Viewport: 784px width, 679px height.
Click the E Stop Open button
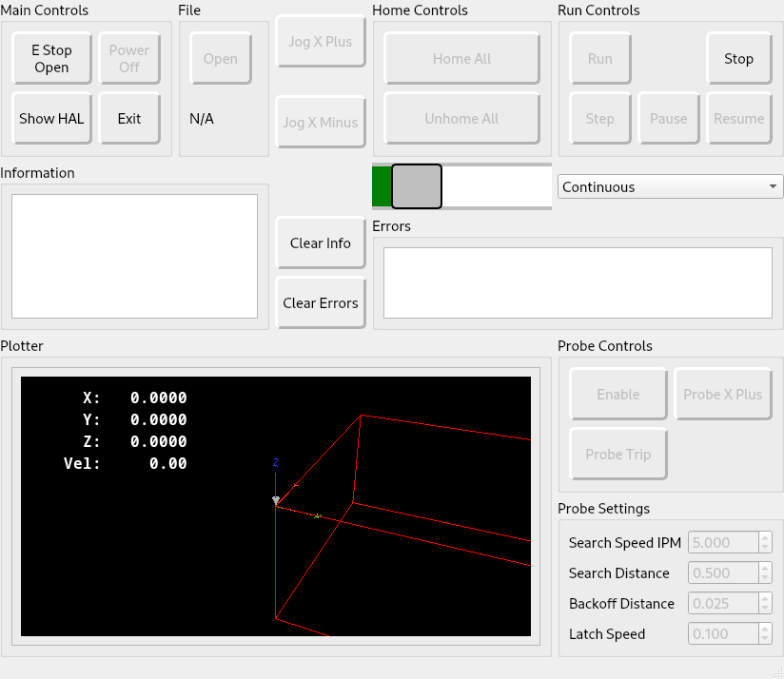(51, 59)
